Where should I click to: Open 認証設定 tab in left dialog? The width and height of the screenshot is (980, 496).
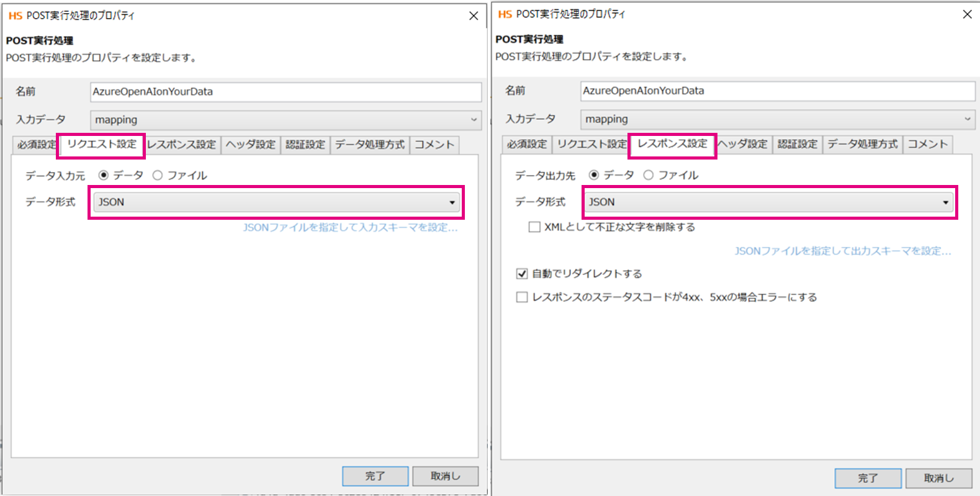click(x=305, y=145)
